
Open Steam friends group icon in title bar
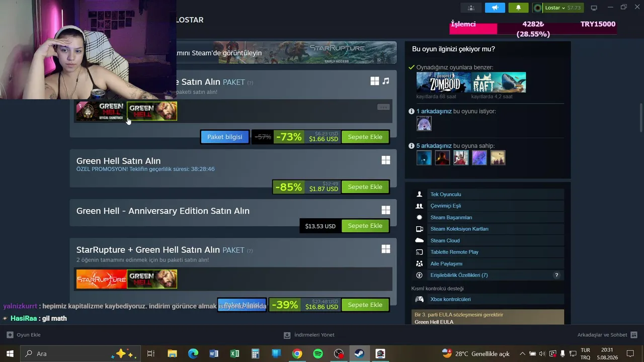click(x=471, y=8)
